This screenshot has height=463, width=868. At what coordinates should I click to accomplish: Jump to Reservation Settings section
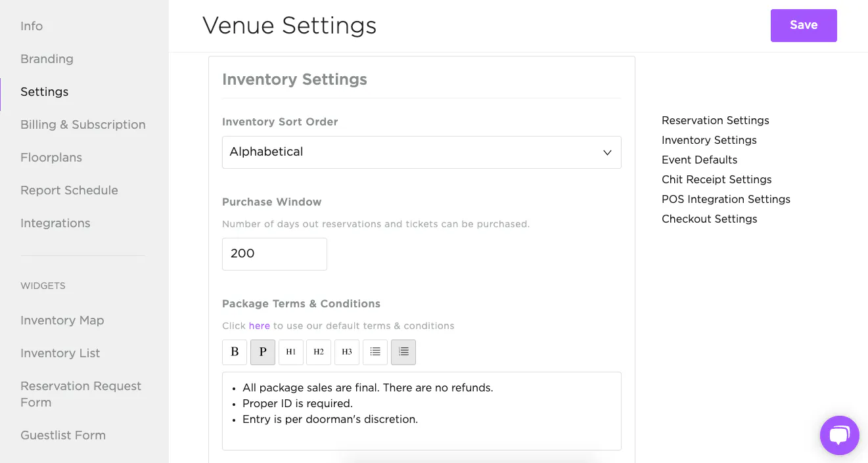point(715,121)
